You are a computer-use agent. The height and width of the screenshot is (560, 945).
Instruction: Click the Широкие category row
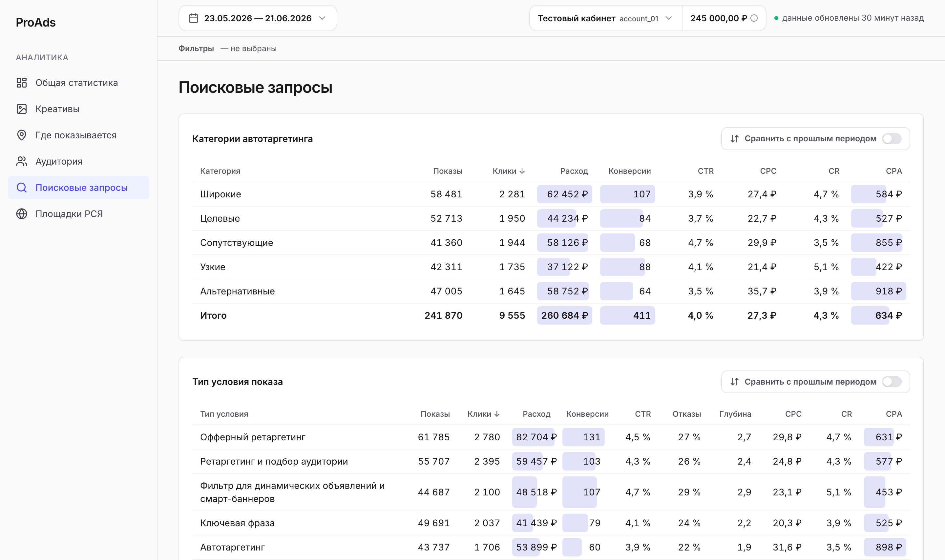pos(551,194)
